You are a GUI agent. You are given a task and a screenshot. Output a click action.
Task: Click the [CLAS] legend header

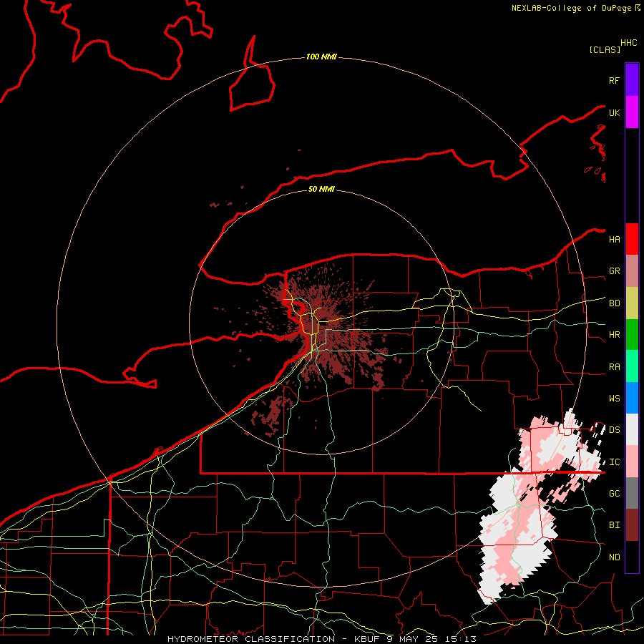coord(605,49)
